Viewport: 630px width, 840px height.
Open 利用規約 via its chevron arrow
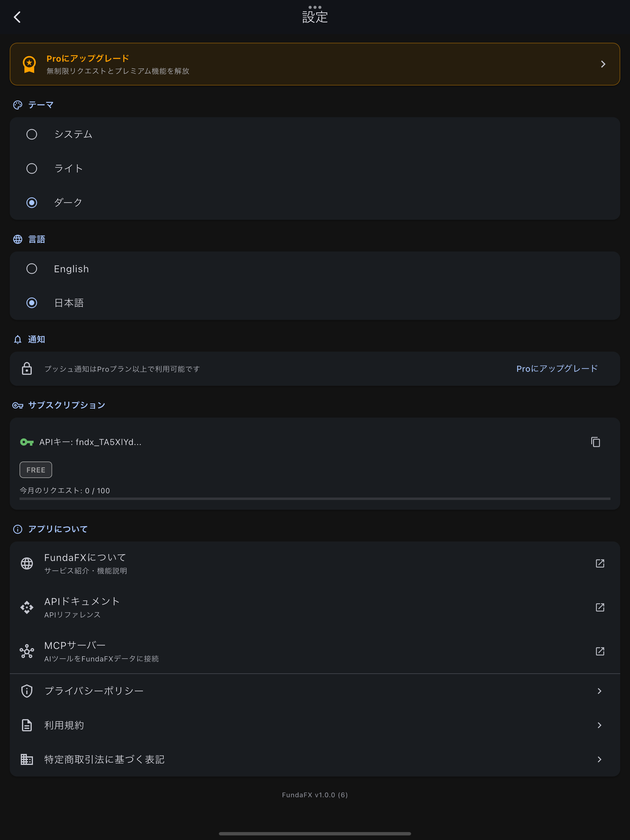[599, 725]
